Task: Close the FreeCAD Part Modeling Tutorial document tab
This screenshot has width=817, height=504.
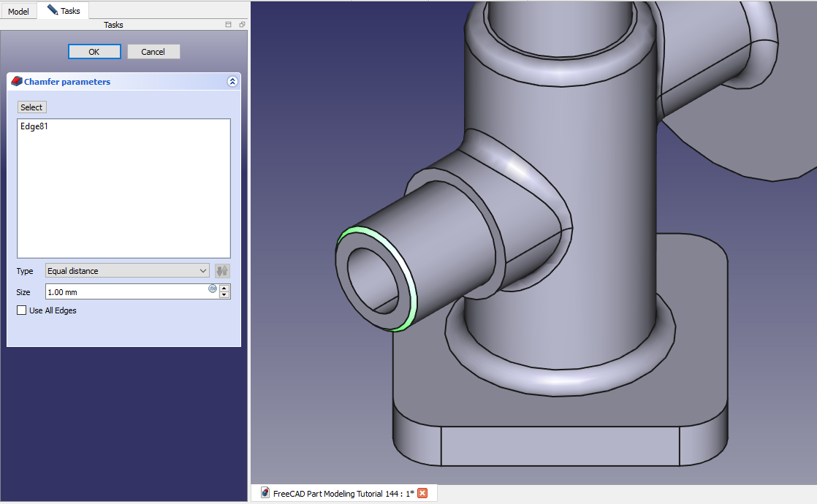Action: pyautogui.click(x=422, y=493)
